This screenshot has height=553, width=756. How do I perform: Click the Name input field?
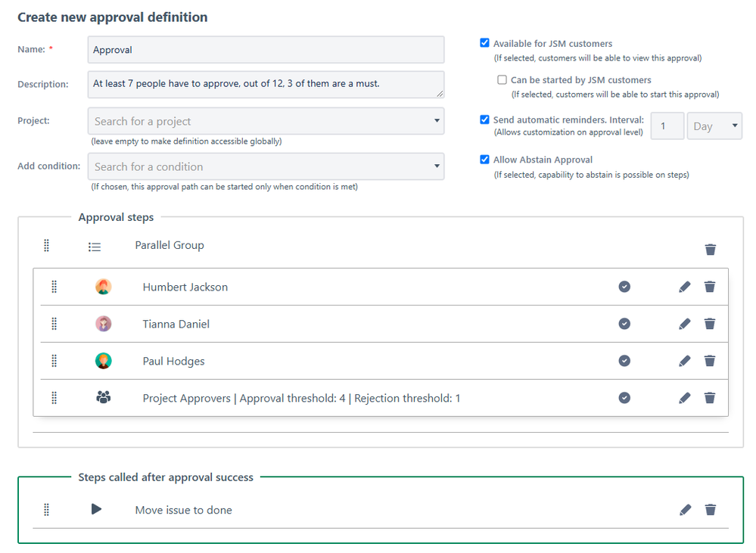pos(266,50)
